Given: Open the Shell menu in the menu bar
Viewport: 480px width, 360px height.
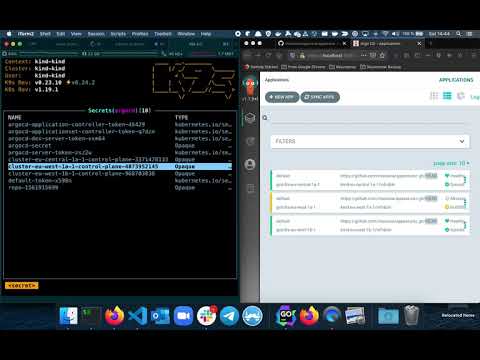Looking at the screenshot, I should click(45, 34).
